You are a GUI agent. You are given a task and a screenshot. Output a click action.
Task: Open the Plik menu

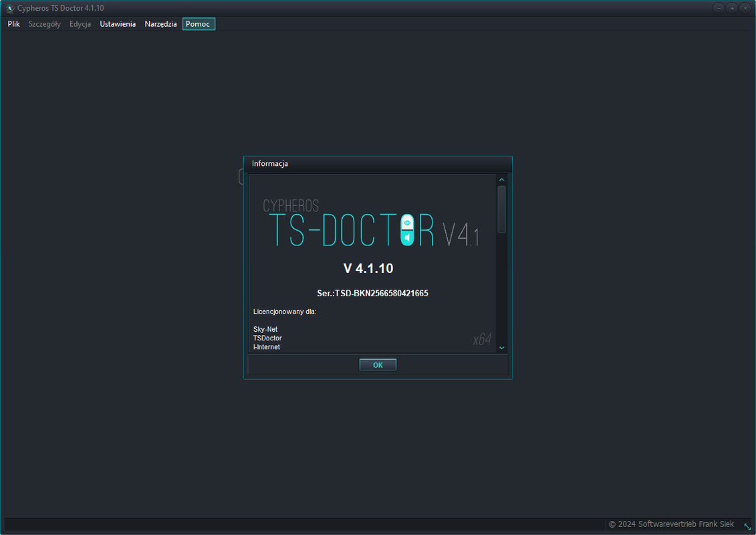[13, 24]
